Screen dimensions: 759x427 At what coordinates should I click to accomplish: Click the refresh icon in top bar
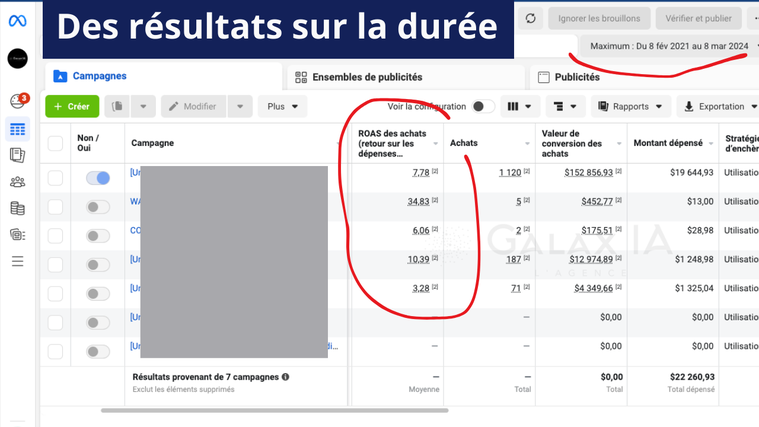(x=529, y=18)
